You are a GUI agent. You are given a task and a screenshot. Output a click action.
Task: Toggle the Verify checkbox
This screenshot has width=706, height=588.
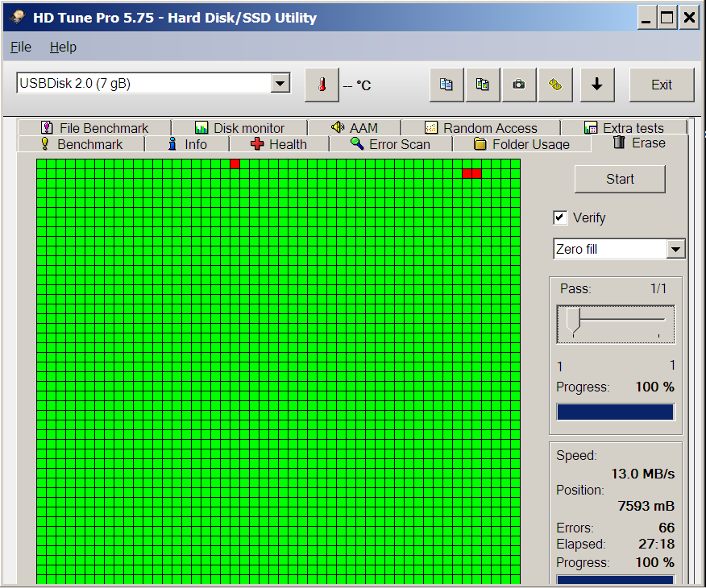click(x=560, y=217)
